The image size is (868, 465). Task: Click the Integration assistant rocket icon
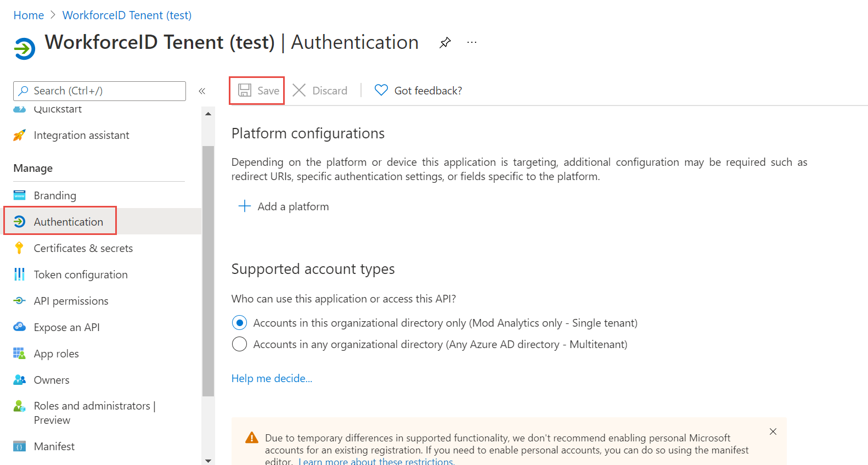click(19, 135)
